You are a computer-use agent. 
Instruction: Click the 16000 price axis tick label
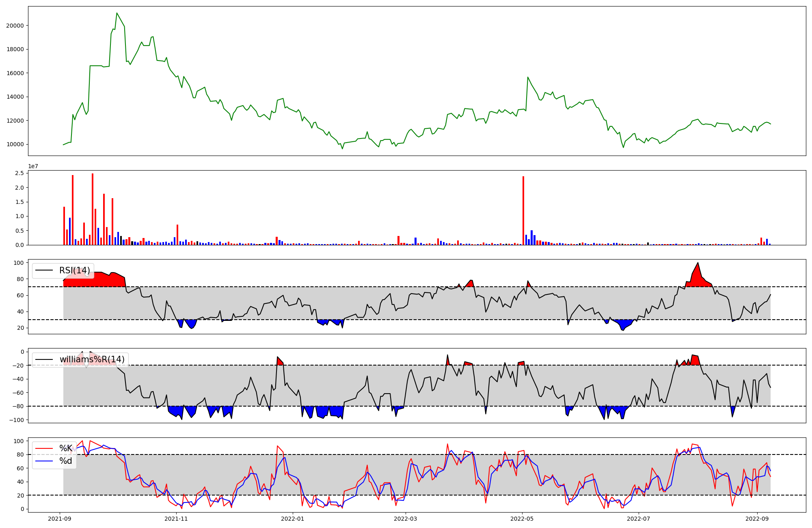tap(15, 73)
